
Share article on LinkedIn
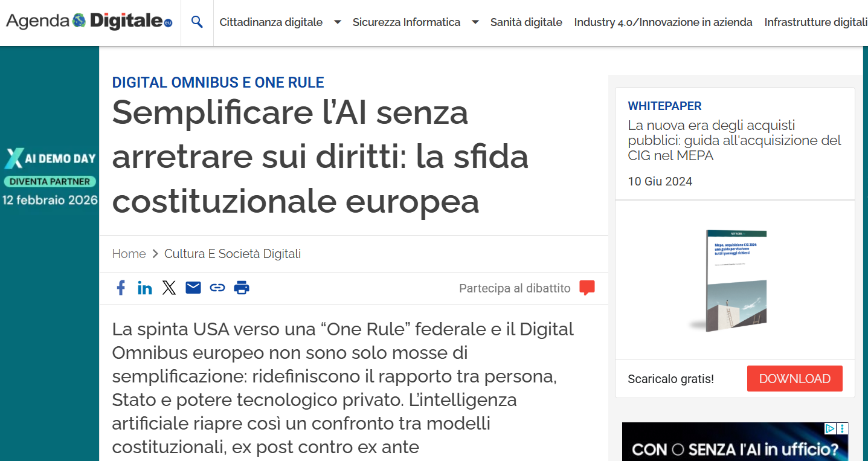tap(145, 288)
